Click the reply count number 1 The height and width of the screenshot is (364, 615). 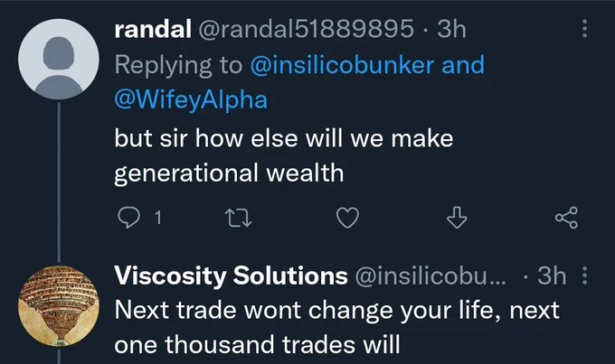157,218
